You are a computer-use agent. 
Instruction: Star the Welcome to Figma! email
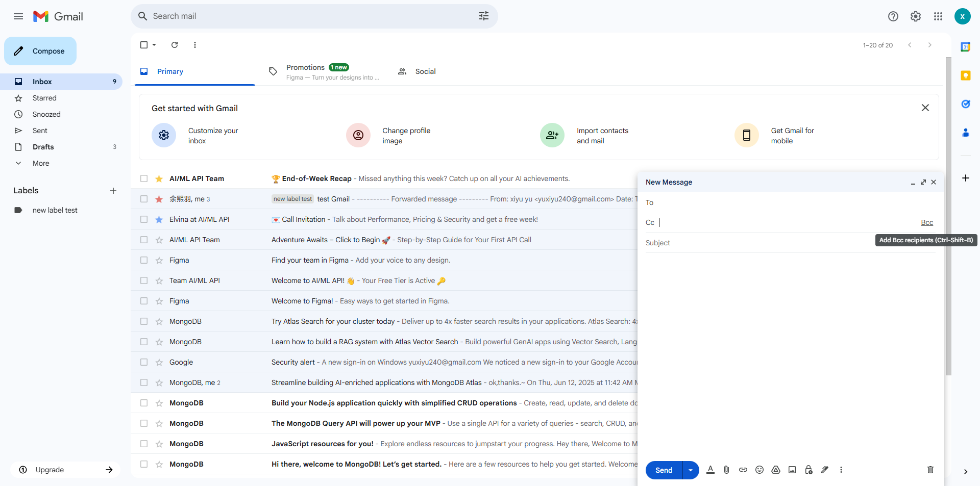tap(159, 301)
